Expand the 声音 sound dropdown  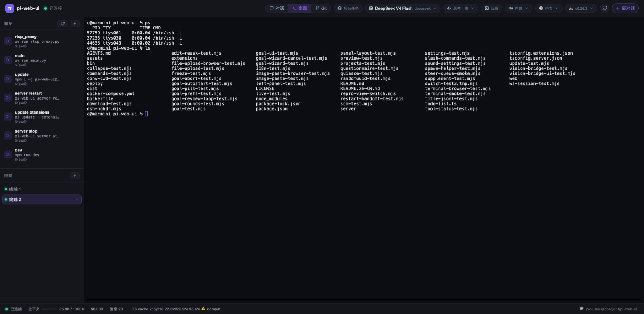[518, 8]
